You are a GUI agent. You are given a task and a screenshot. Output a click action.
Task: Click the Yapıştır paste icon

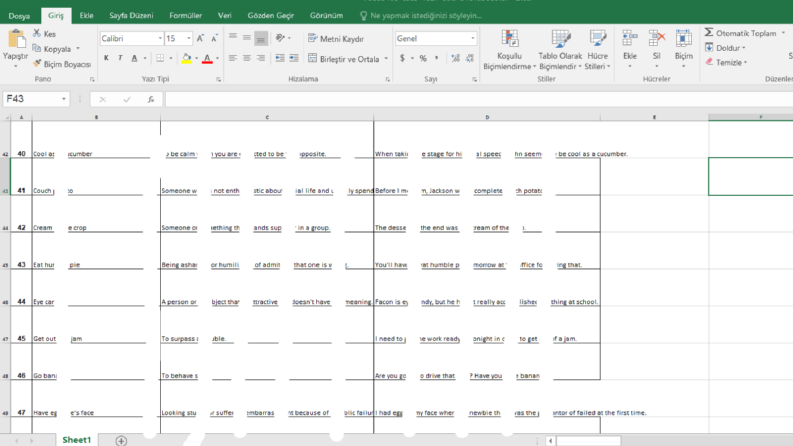click(16, 39)
